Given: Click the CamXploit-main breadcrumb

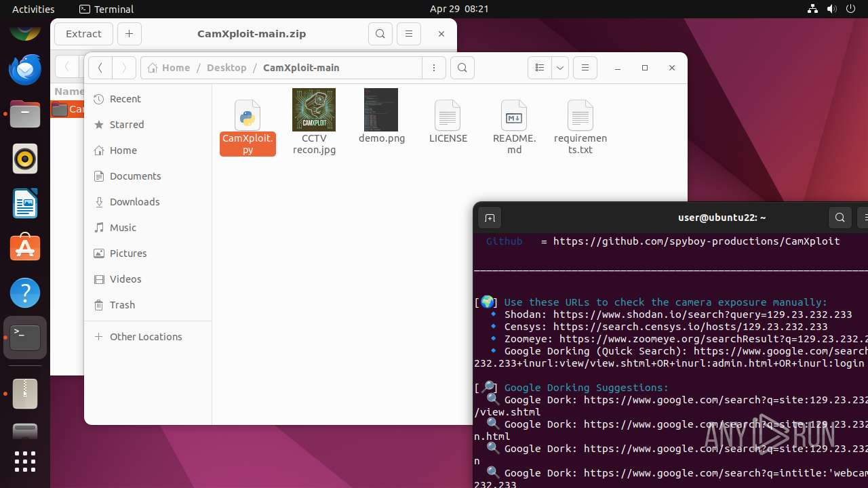Looking at the screenshot, I should coord(301,68).
